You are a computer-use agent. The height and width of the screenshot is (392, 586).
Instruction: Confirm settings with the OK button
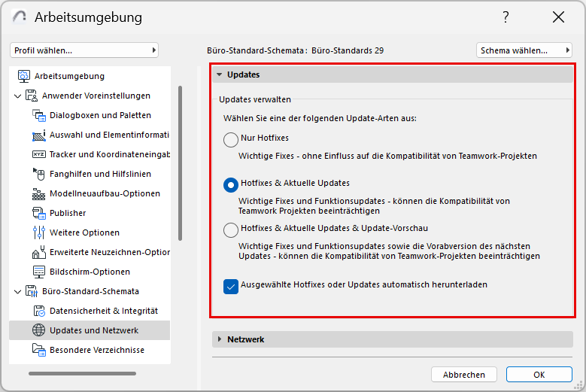click(x=539, y=374)
